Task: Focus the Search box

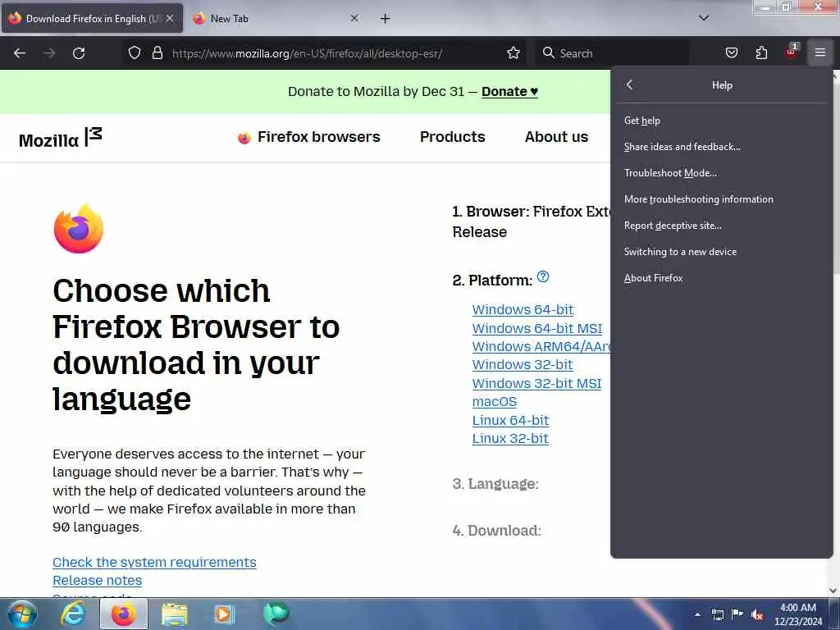Action: (x=610, y=53)
